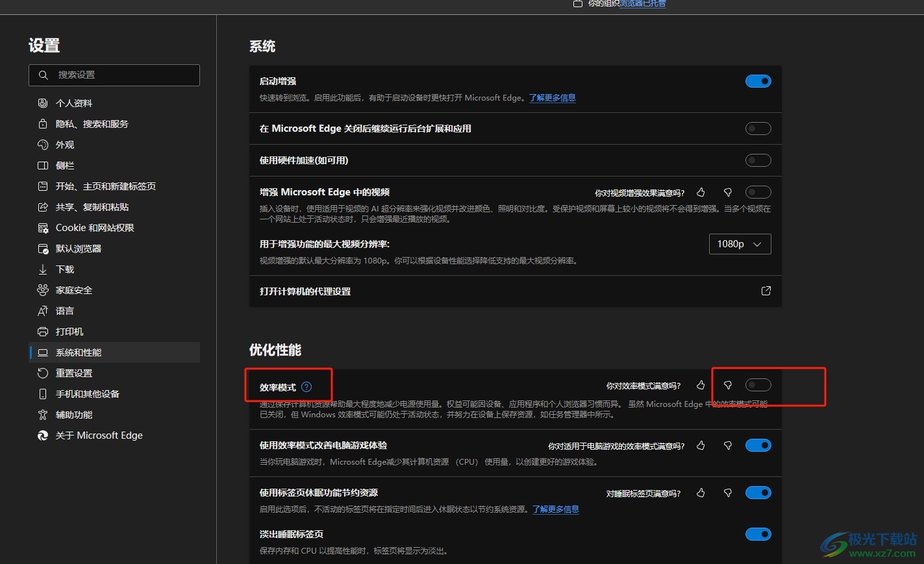Open external proxy settings via the arrow icon
Image resolution: width=924 pixels, height=564 pixels.
(766, 291)
